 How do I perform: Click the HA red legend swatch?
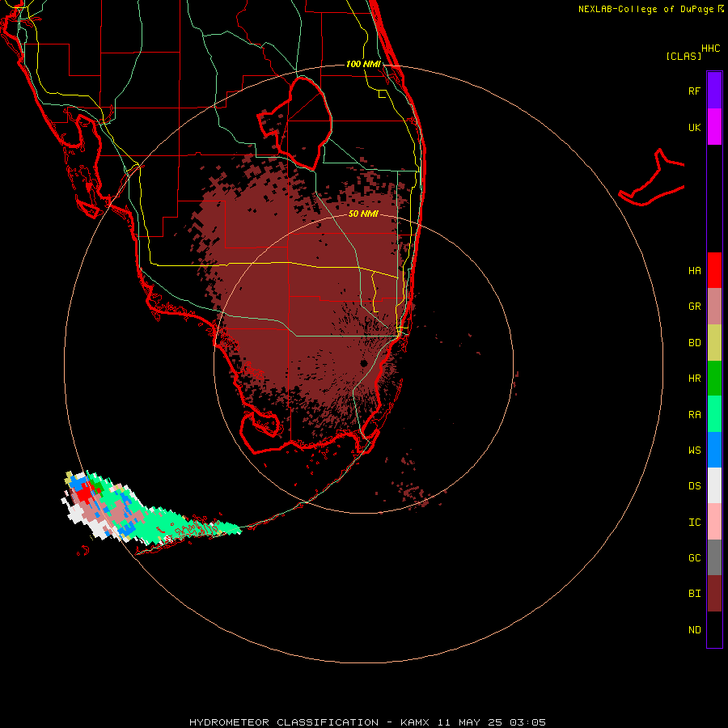(x=714, y=270)
